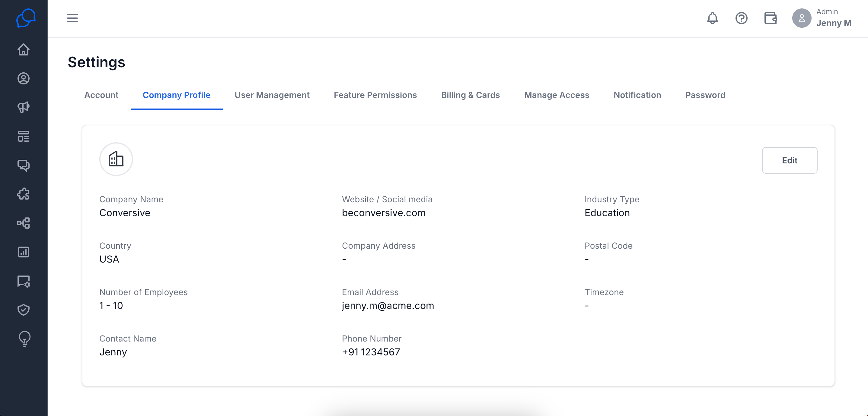868x416 pixels.
Task: Open the megaphone campaigns icon
Action: (24, 107)
